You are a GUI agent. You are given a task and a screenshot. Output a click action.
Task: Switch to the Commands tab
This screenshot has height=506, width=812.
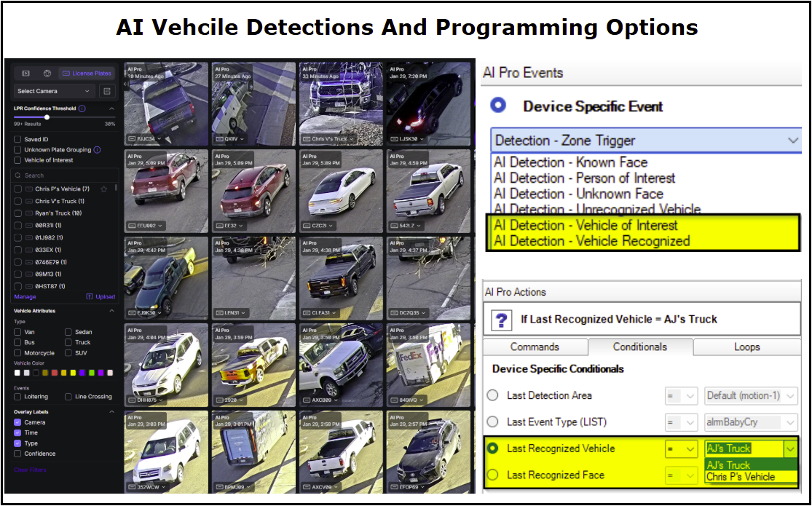(x=535, y=347)
